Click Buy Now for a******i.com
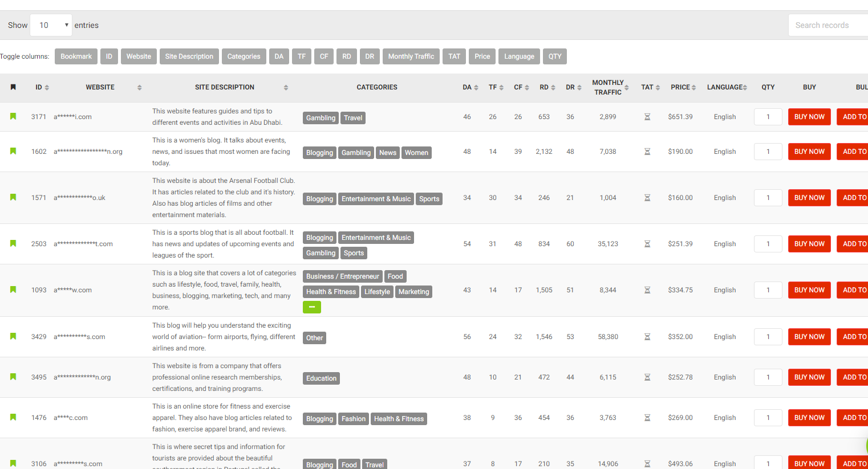Screen dimensions: 868x469 (x=809, y=117)
